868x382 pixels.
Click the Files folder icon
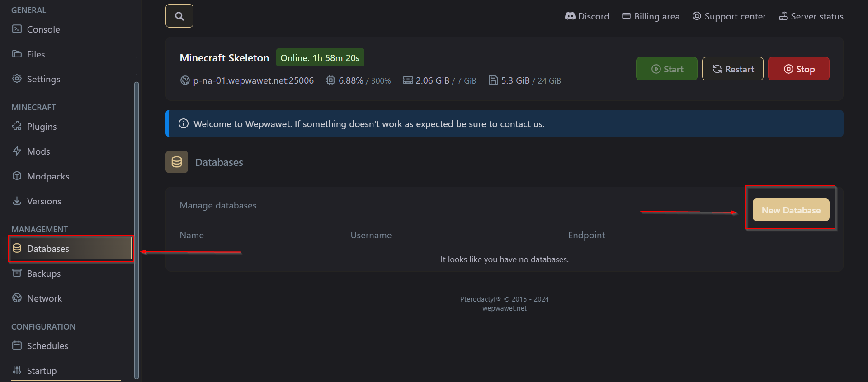(17, 54)
